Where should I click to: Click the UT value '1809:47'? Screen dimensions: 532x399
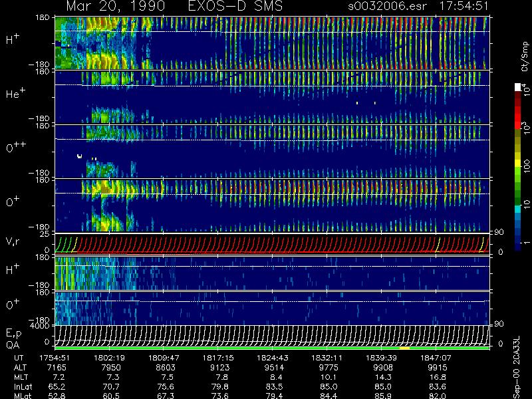click(164, 358)
